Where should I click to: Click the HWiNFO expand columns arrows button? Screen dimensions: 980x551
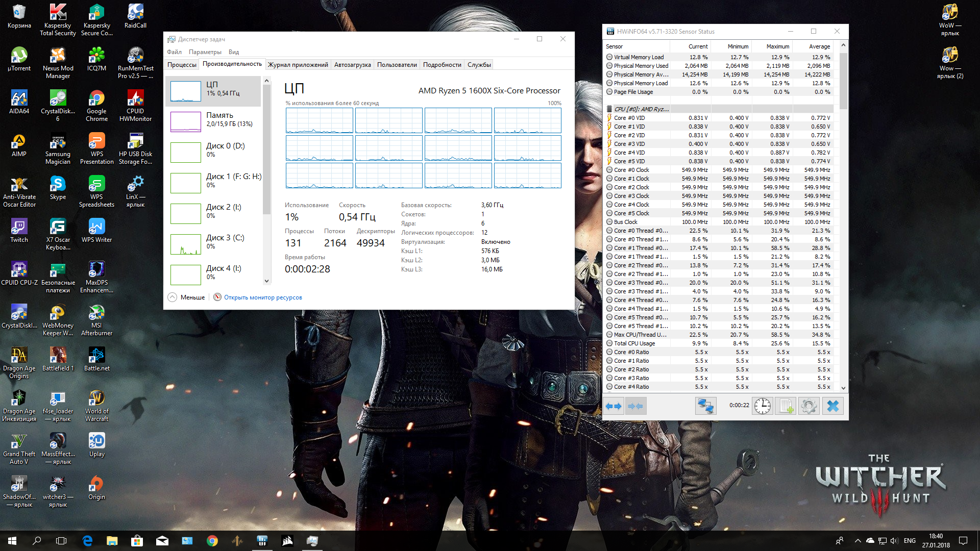[x=614, y=406]
